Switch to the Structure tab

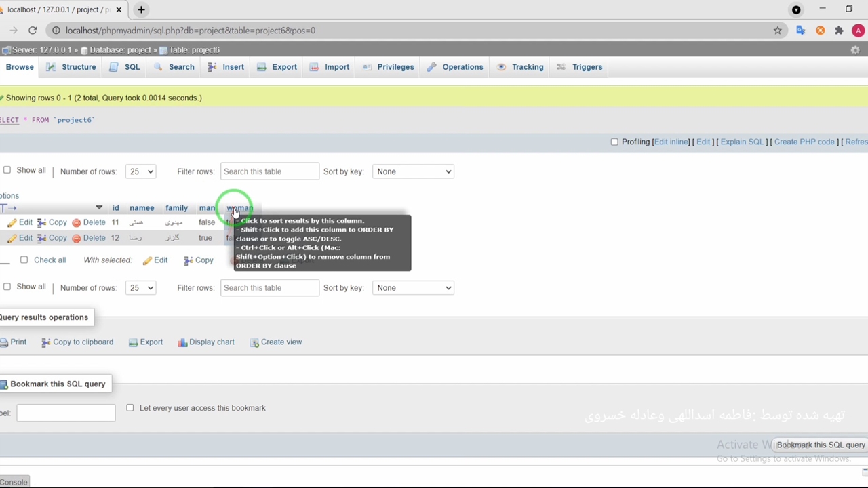coord(72,67)
